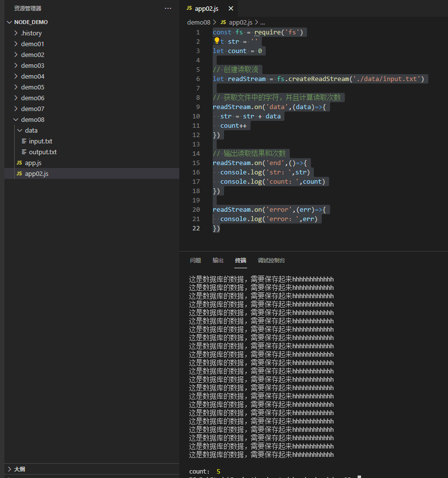Image resolution: width=448 pixels, height=478 pixels.
Task: Click the demo08 breadcrumb segment
Action: click(x=199, y=22)
